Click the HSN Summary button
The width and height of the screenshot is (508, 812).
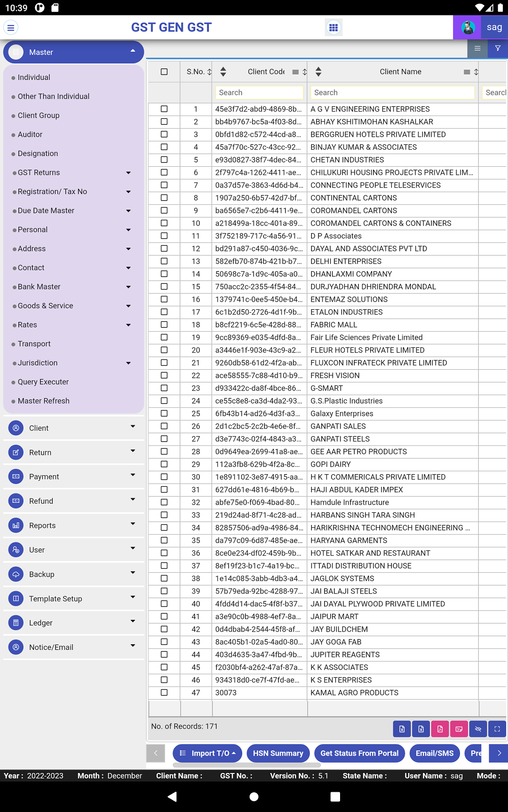tap(278, 753)
